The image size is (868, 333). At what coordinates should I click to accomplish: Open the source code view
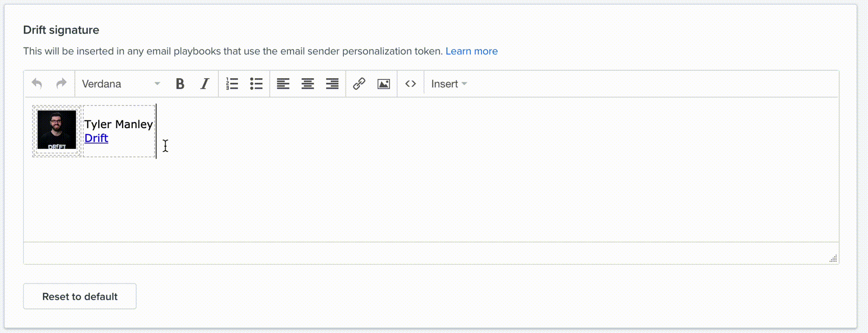click(x=410, y=84)
